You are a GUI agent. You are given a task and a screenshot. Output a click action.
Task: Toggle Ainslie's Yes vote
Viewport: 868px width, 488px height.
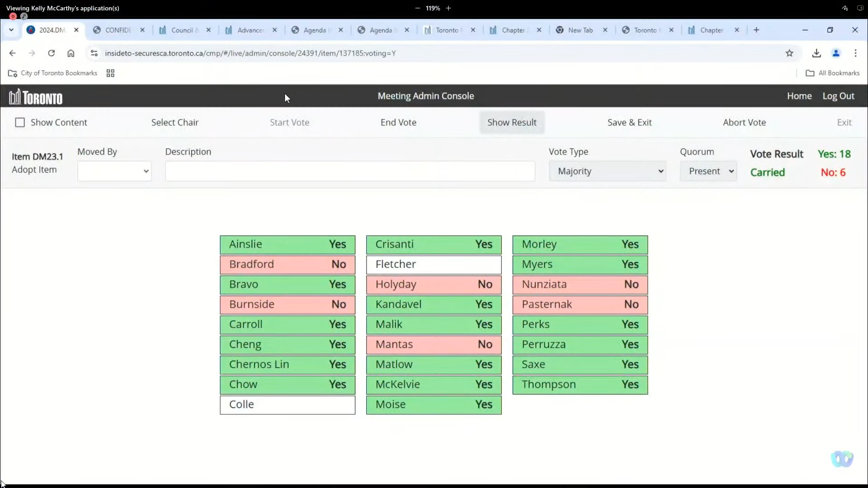(x=288, y=244)
